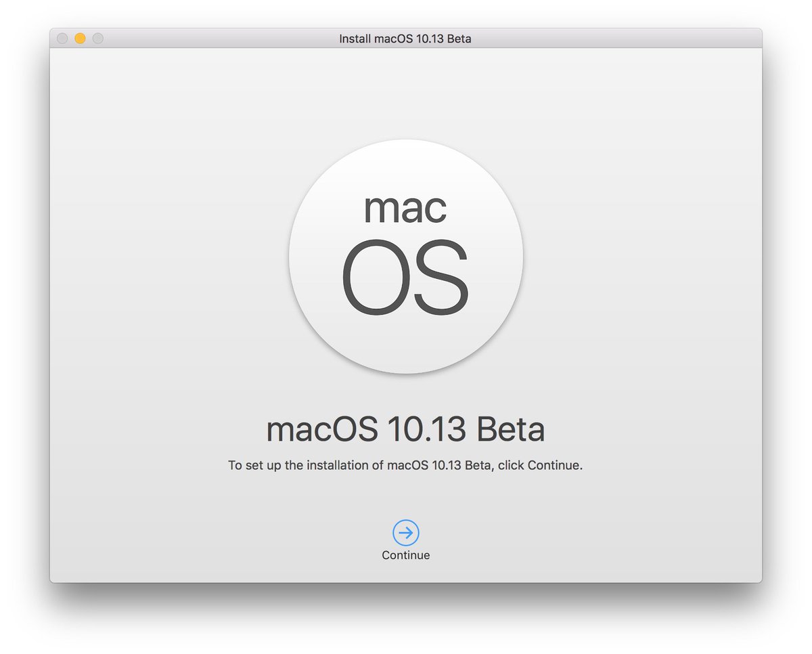Click the Continue label under the arrow
This screenshot has width=812, height=654.
point(405,555)
